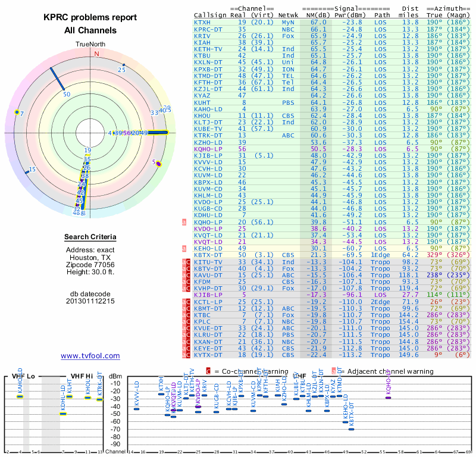This screenshot has height=457, width=476.
Task: Click the KPRC problems report title
Action: (x=90, y=17)
